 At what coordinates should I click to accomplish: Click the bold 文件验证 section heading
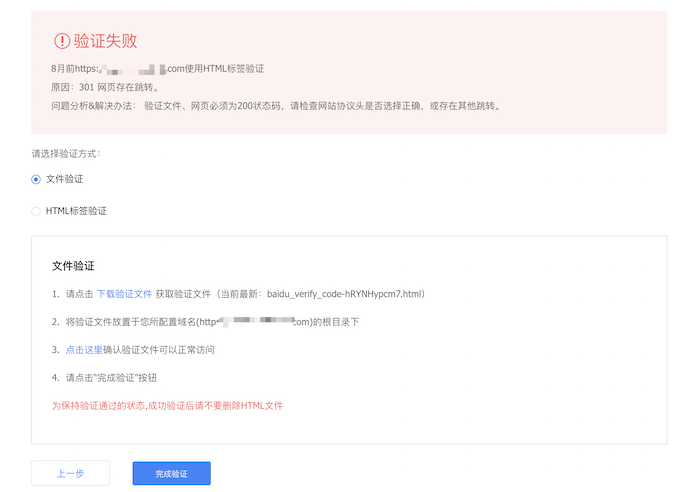tap(73, 266)
